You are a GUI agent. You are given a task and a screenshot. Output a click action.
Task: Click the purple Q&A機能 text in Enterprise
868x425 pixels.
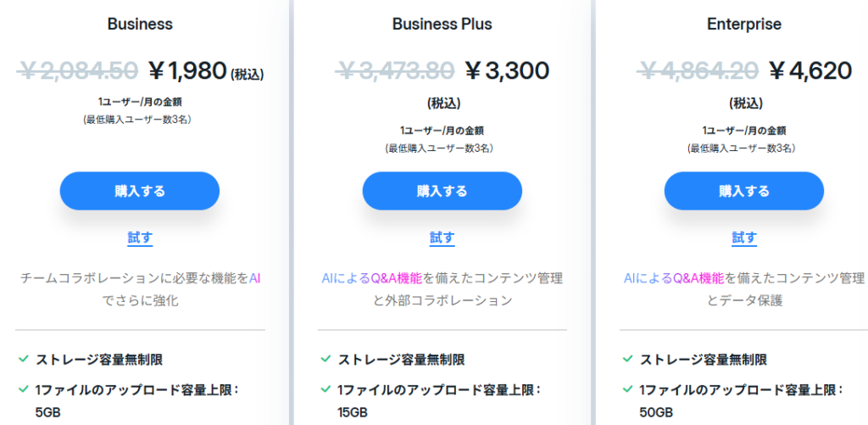pos(698,278)
